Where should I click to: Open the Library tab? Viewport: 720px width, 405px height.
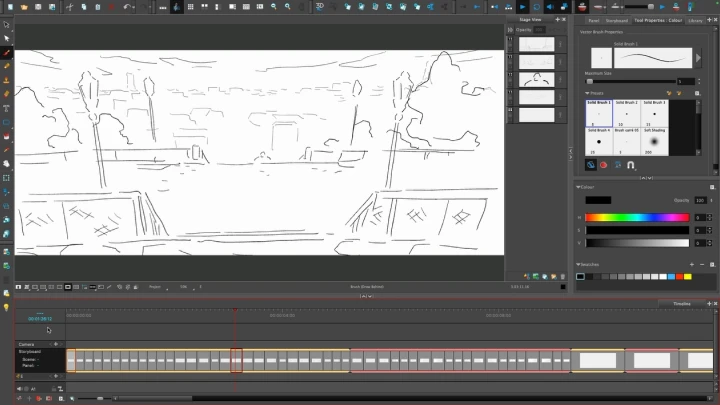[695, 20]
